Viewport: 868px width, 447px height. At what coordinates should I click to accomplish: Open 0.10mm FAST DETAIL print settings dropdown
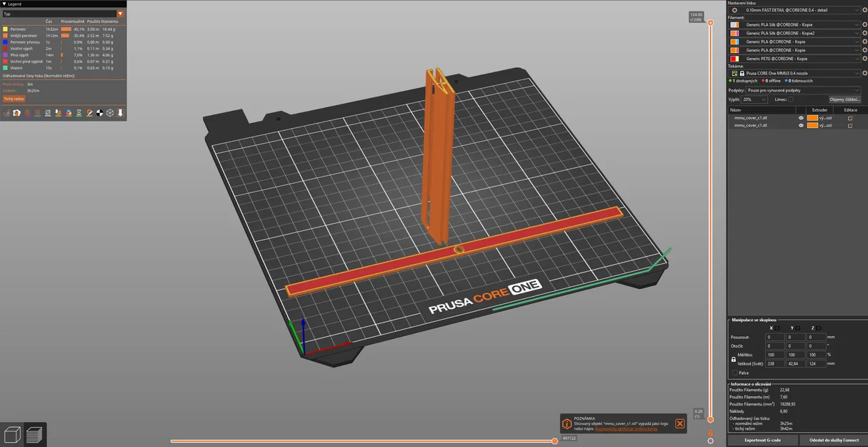(x=794, y=10)
